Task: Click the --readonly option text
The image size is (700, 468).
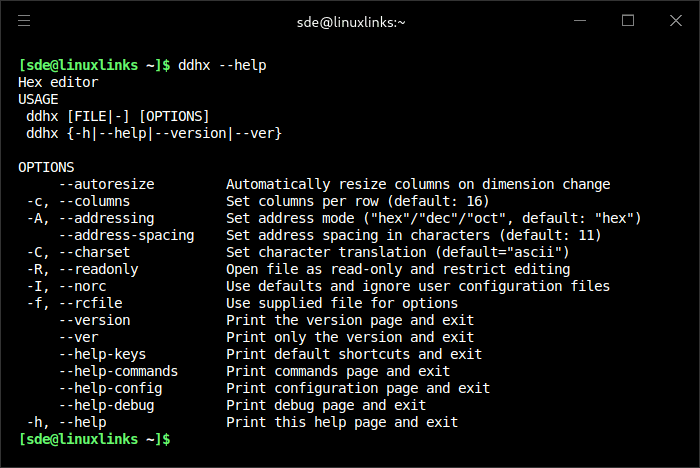Action: tap(99, 269)
